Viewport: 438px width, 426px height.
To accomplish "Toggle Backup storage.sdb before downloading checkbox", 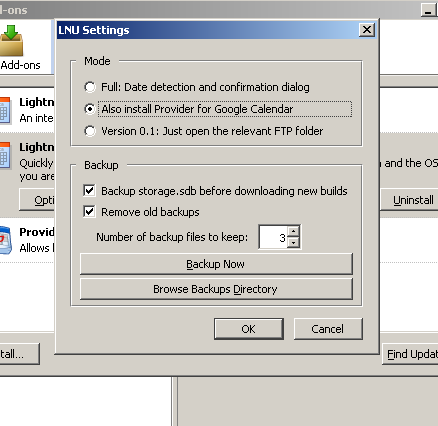I will (x=89, y=191).
